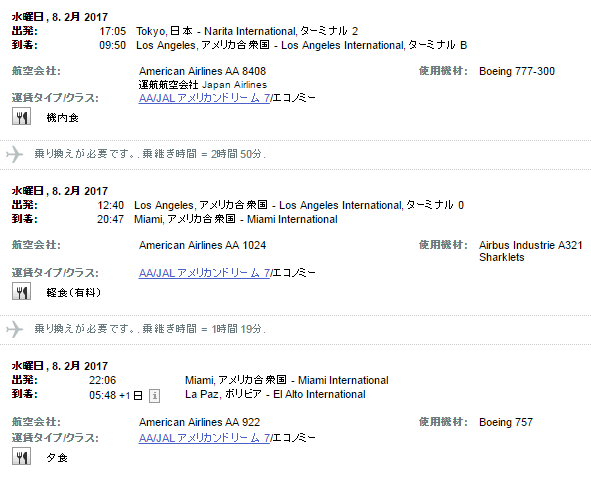Viewport: 591px width, 477px height.
Task: Click the meal icon beside 夕食
Action: click(21, 456)
